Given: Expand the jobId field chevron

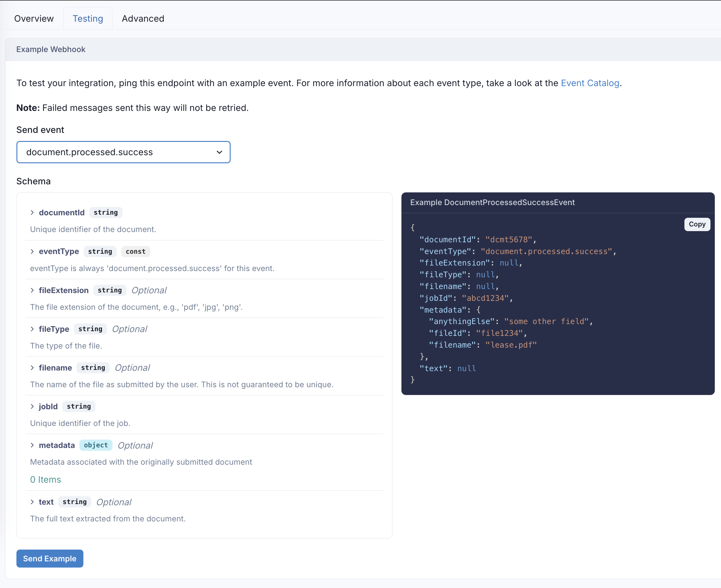Looking at the screenshot, I should 32,406.
